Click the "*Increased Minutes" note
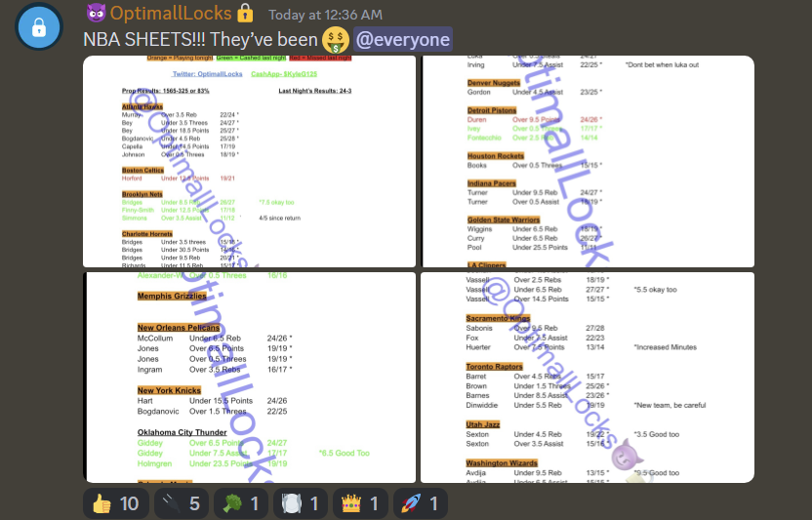 point(666,347)
